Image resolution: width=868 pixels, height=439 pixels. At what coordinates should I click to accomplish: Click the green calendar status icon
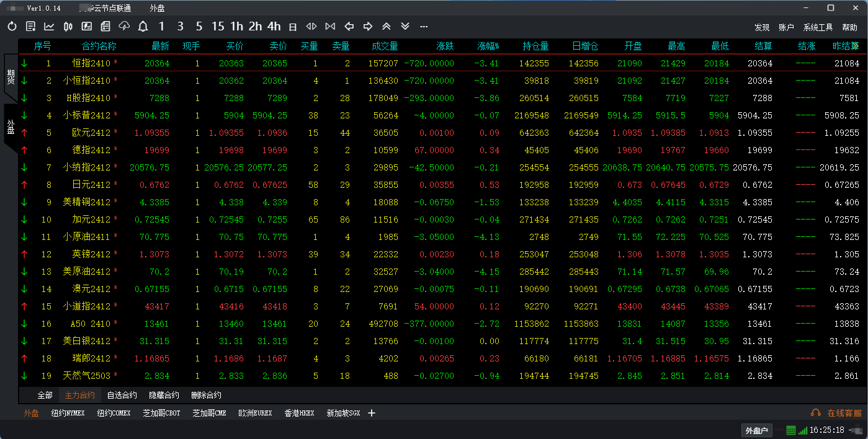pyautogui.click(x=791, y=430)
